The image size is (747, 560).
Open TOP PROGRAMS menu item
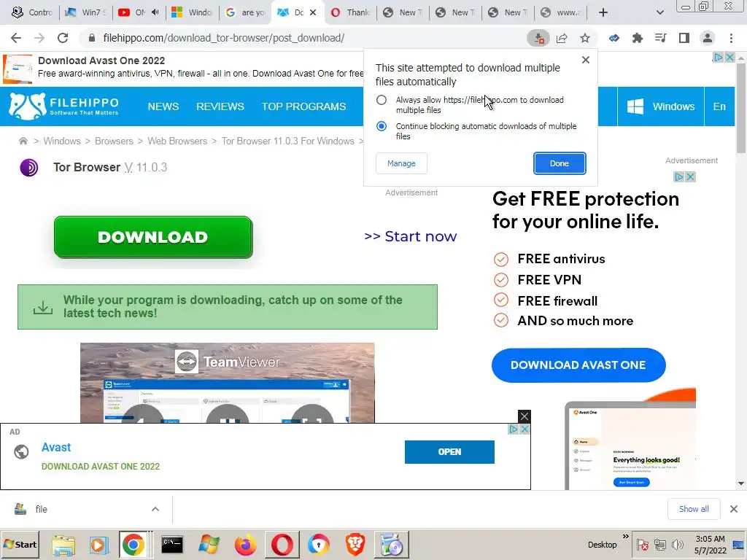(x=304, y=106)
